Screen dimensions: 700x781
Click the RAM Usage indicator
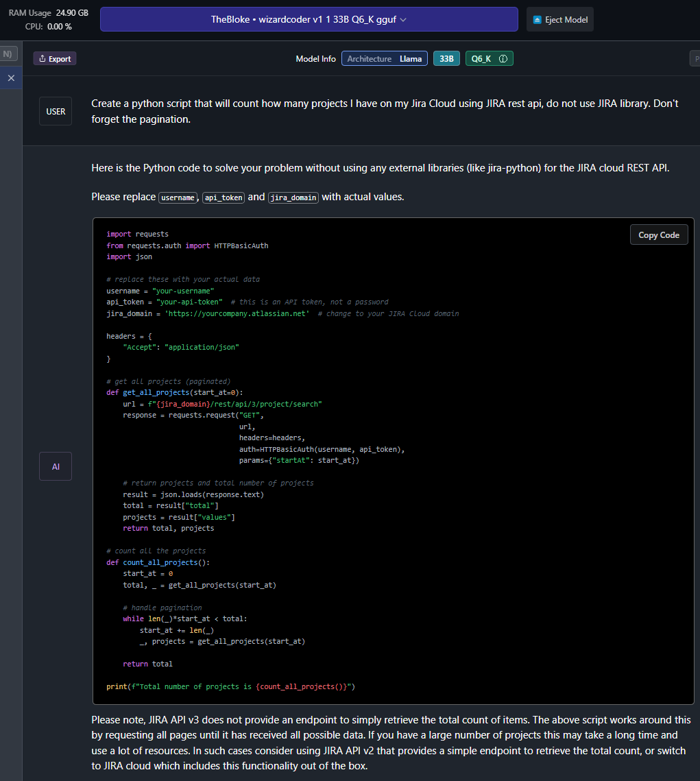coord(48,13)
